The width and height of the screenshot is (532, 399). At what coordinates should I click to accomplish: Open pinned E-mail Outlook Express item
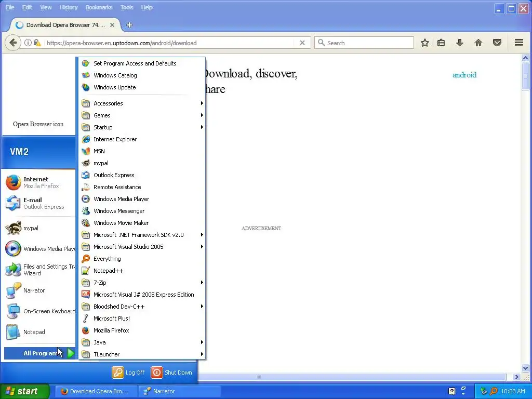[x=39, y=203]
